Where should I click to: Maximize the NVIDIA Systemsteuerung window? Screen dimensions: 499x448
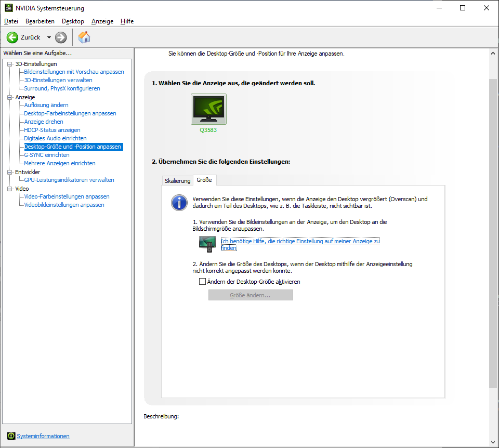pos(463,8)
